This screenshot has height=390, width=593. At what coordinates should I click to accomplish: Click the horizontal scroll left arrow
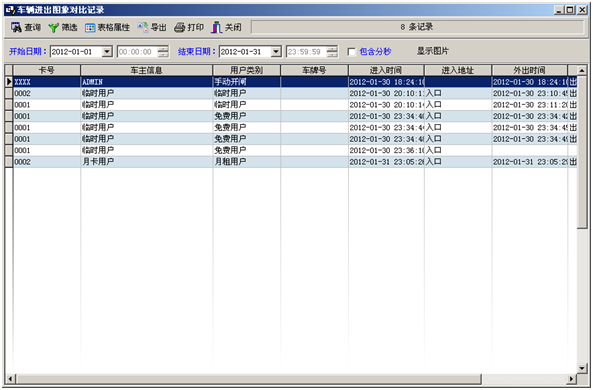(x=10, y=378)
